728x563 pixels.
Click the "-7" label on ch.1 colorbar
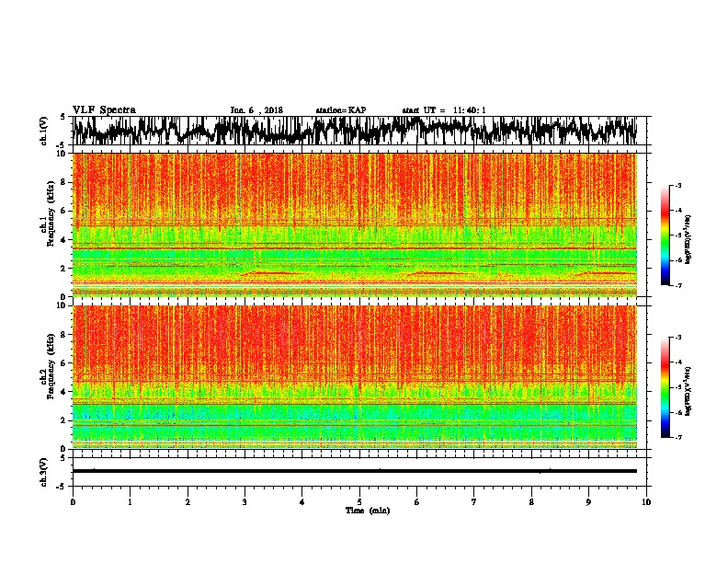pos(678,285)
